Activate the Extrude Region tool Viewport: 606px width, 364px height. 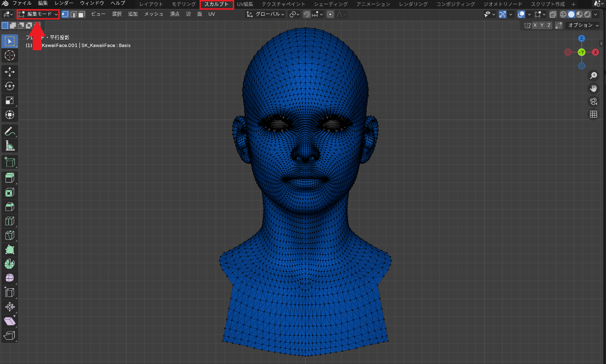[10, 177]
